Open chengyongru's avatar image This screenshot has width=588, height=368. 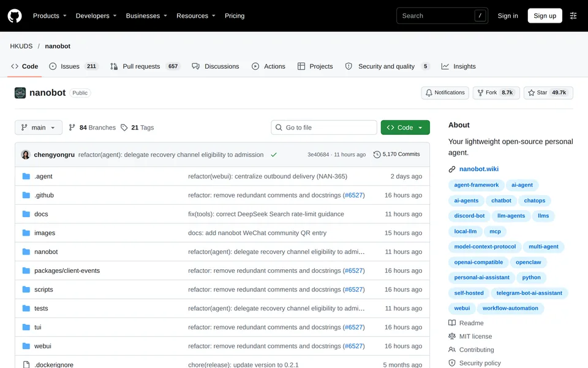(x=26, y=155)
